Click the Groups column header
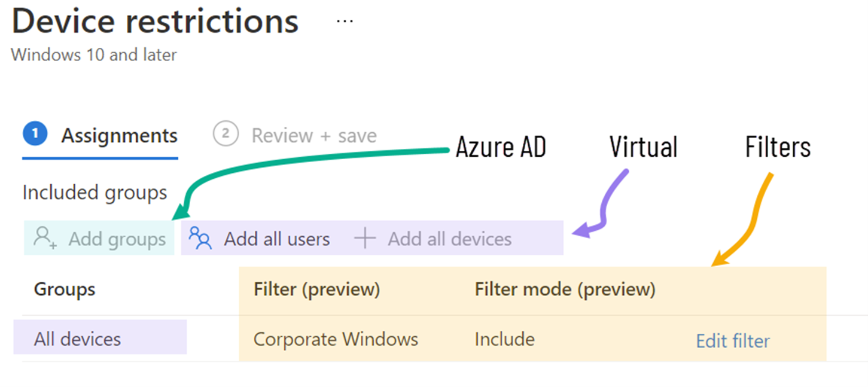The height and width of the screenshot is (387, 868). pyautogui.click(x=65, y=290)
